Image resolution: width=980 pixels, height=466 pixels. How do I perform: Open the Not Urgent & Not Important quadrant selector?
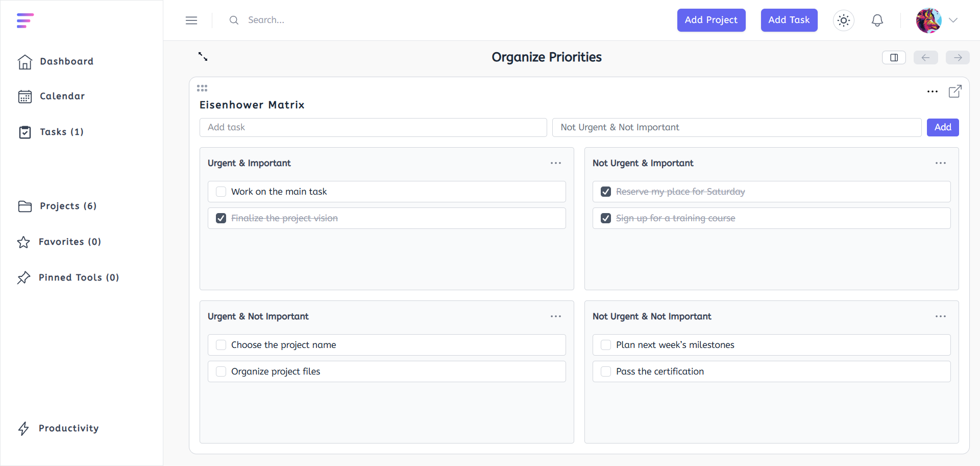point(737,127)
